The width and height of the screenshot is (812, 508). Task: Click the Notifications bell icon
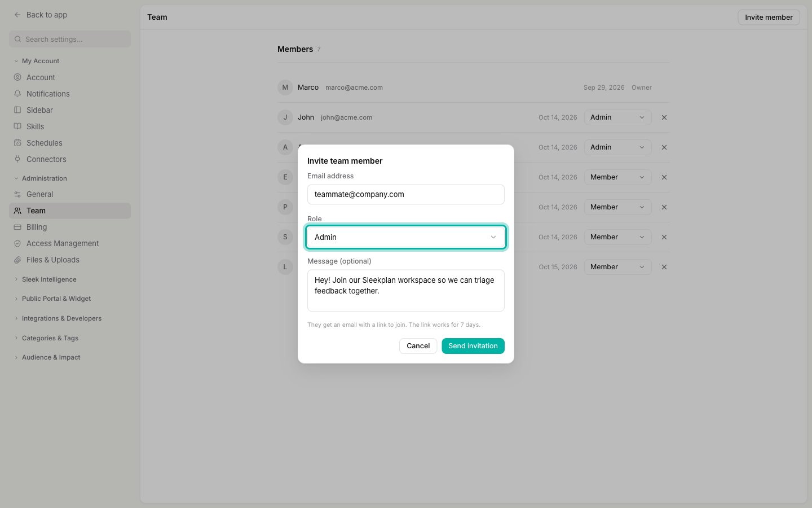[x=17, y=94]
